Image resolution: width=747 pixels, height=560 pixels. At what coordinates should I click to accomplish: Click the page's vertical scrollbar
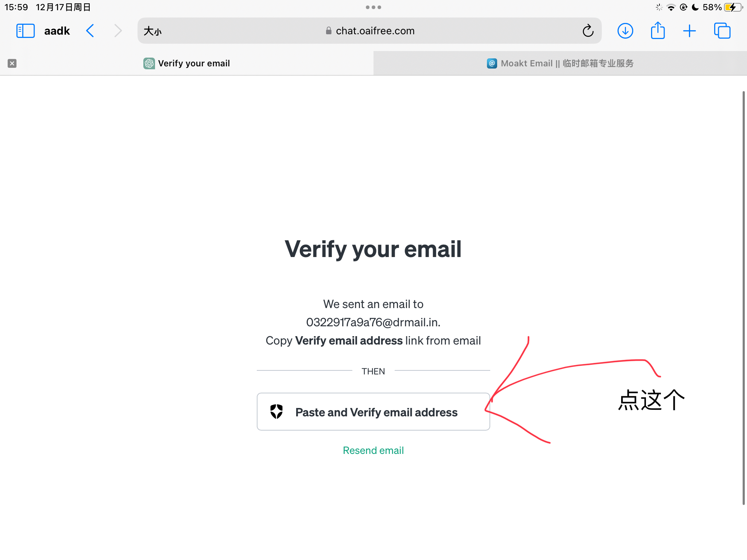tap(743, 297)
